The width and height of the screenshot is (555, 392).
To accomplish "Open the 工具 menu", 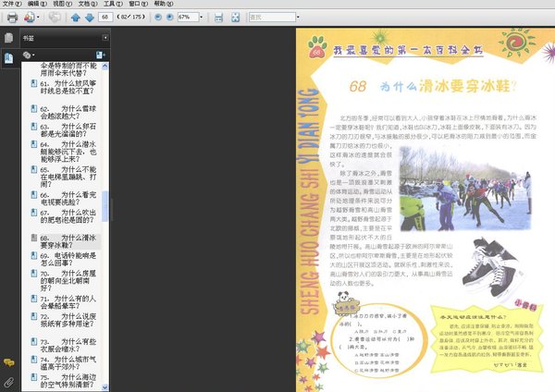I will [x=113, y=4].
